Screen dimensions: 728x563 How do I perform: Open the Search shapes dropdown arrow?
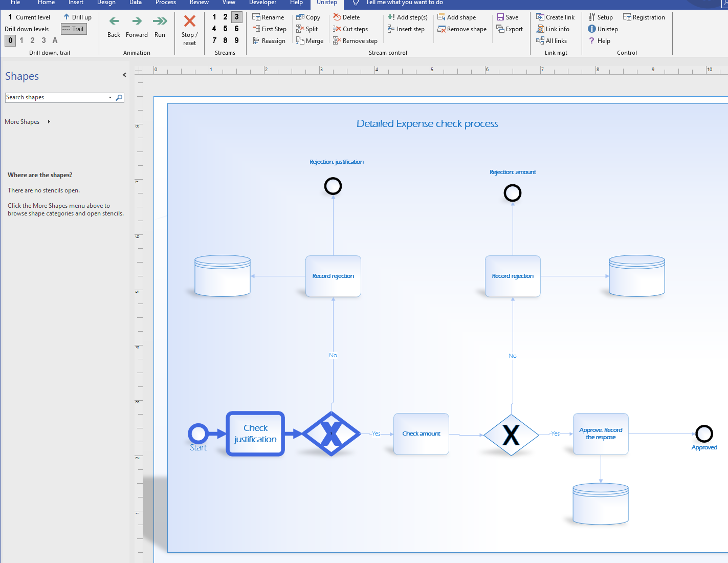pyautogui.click(x=110, y=98)
